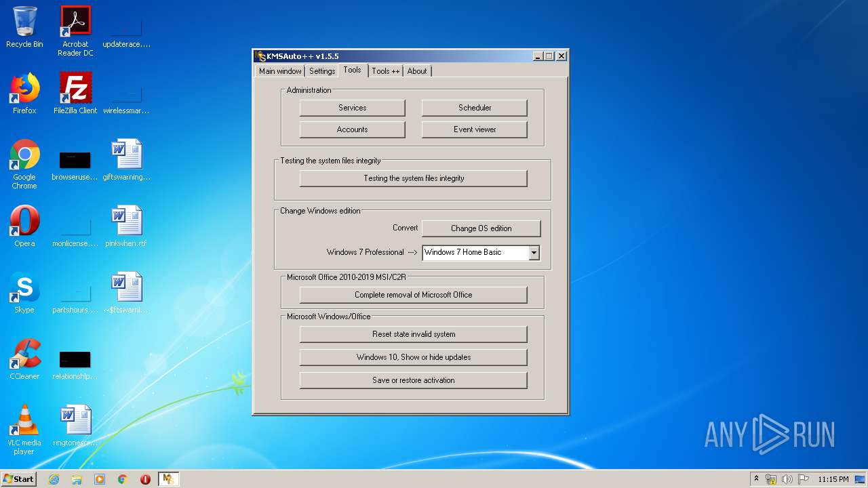
Task: Switch to the Tools ++ tab
Action: coord(386,71)
